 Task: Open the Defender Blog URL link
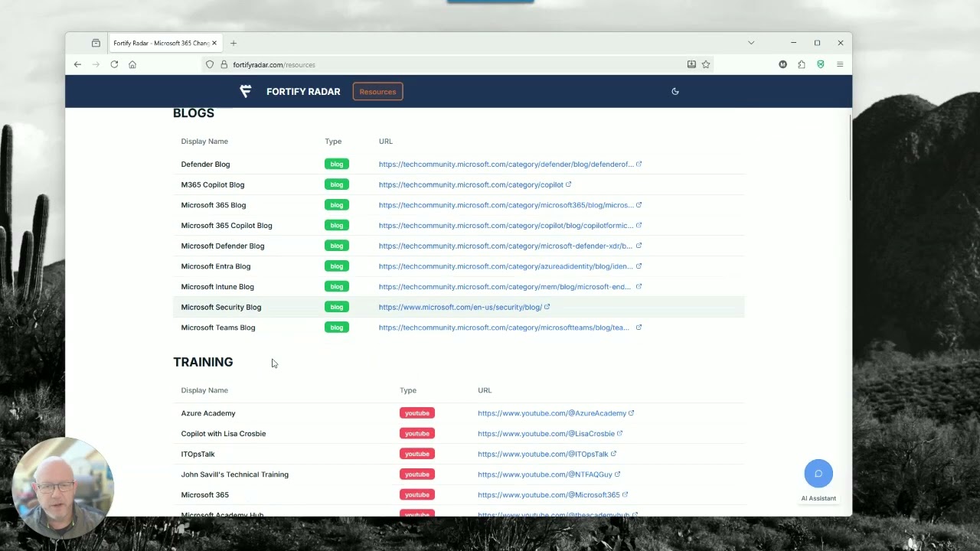point(510,164)
